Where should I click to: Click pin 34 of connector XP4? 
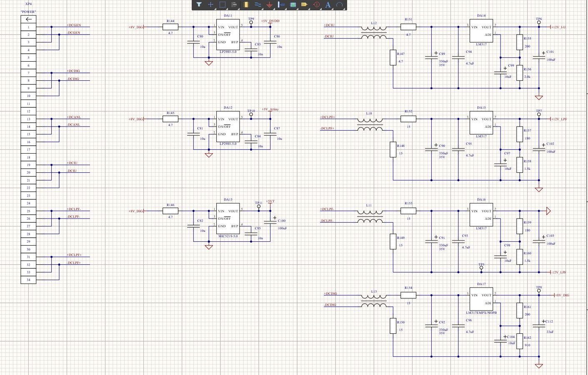point(28,280)
